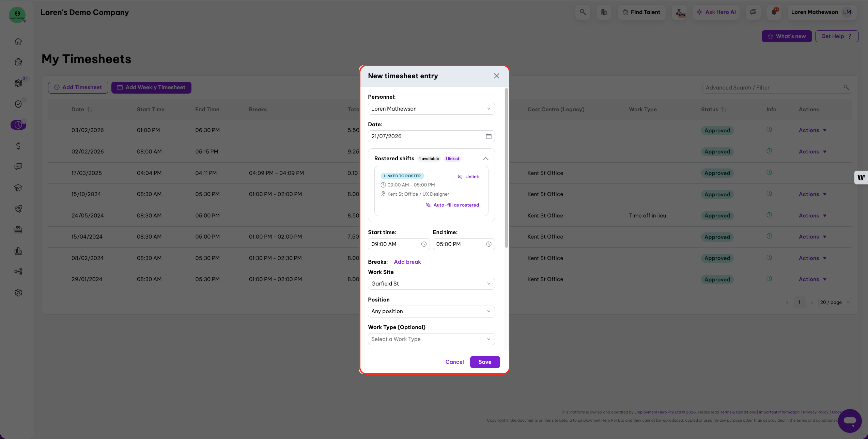Click the Time off in lieu cell
The height and width of the screenshot is (439, 868).
648,215
